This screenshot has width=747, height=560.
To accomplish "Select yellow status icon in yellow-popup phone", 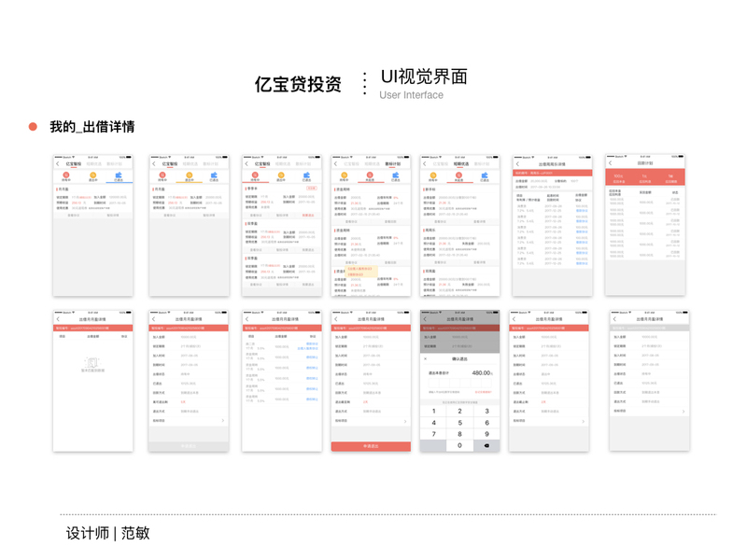I will [x=344, y=176].
